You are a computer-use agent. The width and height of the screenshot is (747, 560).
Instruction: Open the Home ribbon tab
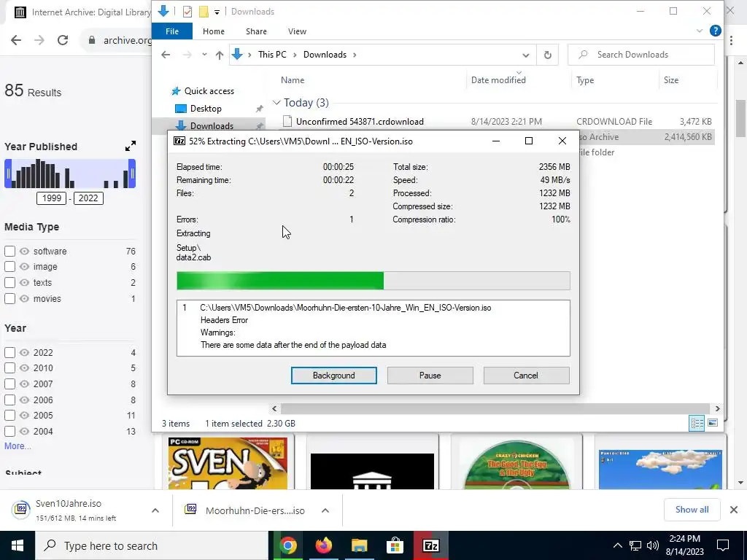tap(214, 31)
